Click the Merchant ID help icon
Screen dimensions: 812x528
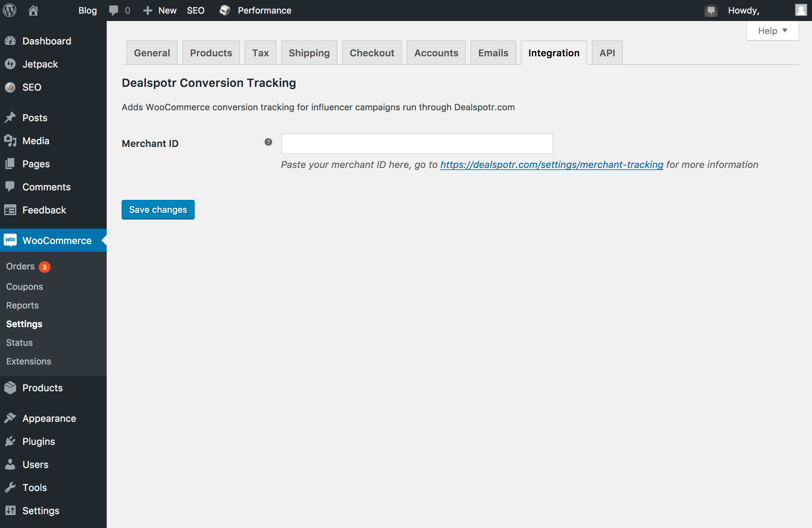268,142
